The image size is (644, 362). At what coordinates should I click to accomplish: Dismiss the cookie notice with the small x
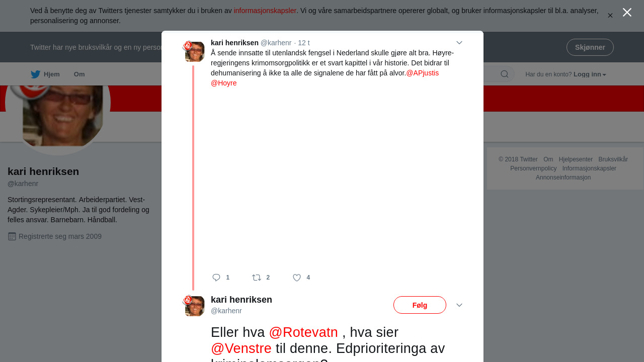pos(610,16)
